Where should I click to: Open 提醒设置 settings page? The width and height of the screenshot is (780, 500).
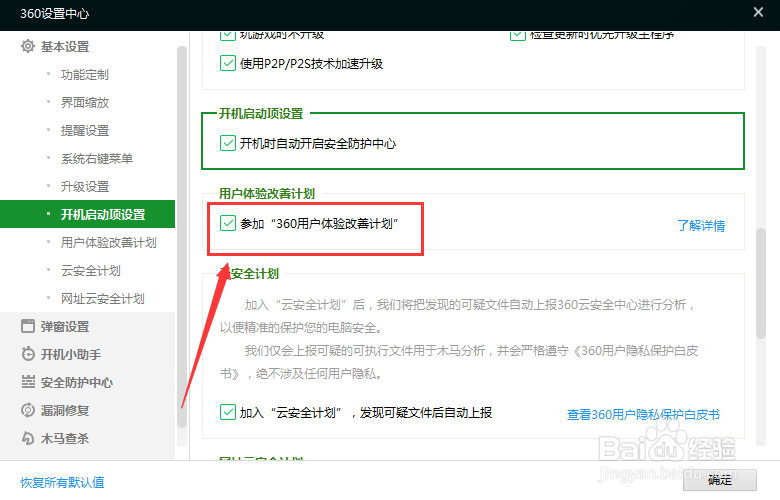pyautogui.click(x=85, y=130)
